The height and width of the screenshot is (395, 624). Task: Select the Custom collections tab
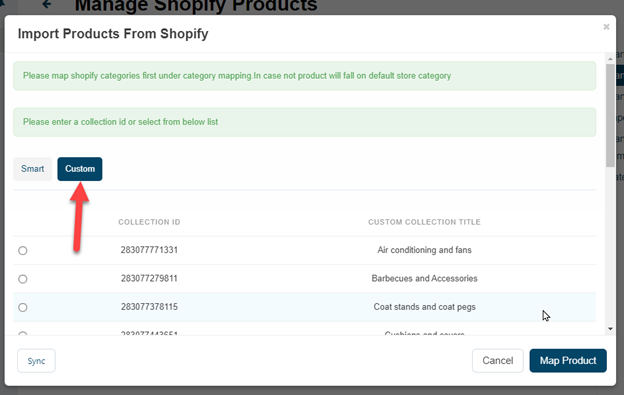[80, 169]
